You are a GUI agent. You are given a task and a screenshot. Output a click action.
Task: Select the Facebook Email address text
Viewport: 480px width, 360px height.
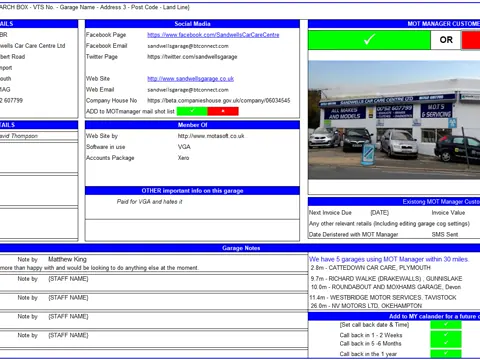188,46
